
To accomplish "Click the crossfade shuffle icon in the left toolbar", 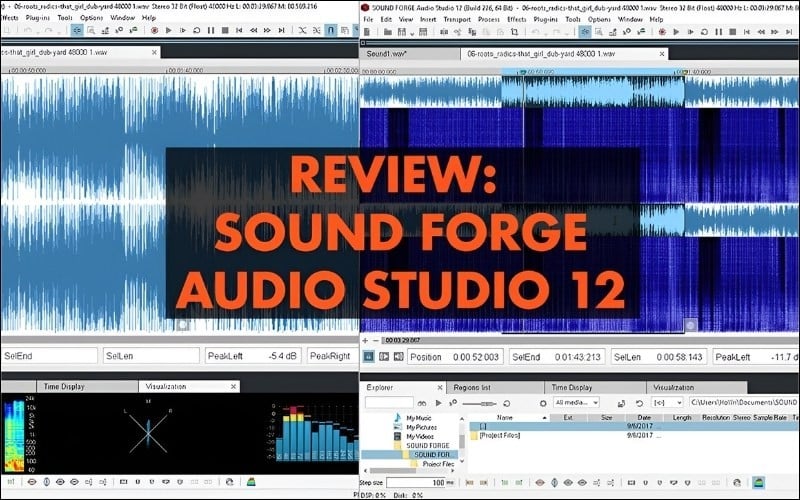I will 303,31.
